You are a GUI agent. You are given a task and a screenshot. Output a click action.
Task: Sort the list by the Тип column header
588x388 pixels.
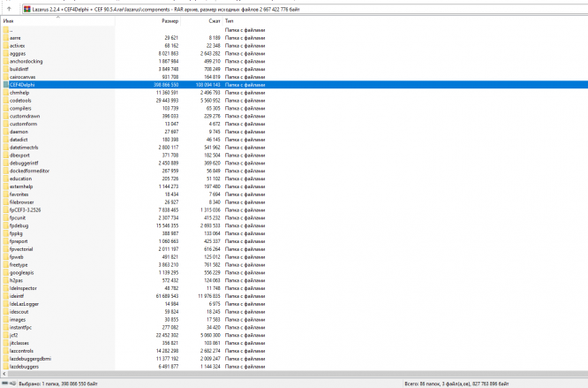pyautogui.click(x=230, y=21)
